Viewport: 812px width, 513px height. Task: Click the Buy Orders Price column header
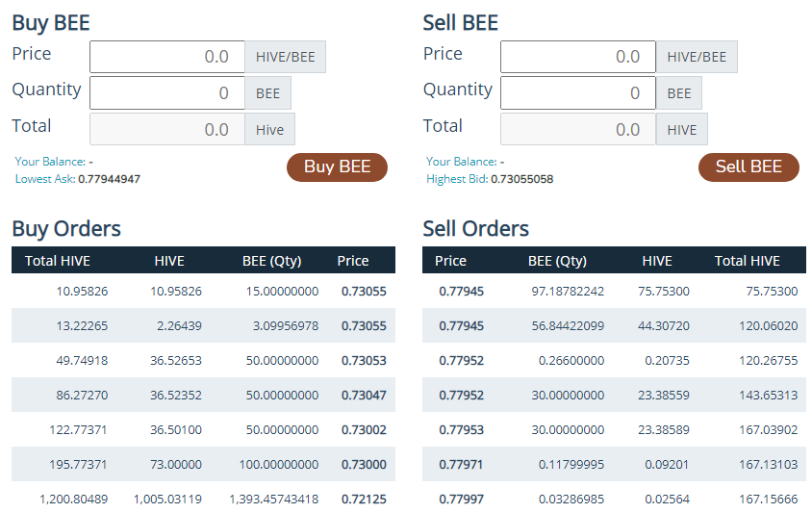tap(353, 261)
